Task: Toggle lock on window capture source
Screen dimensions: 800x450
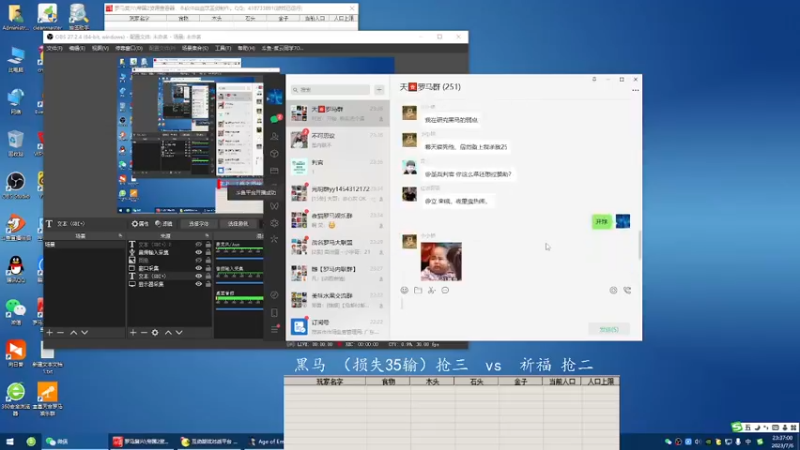Action: [x=208, y=268]
